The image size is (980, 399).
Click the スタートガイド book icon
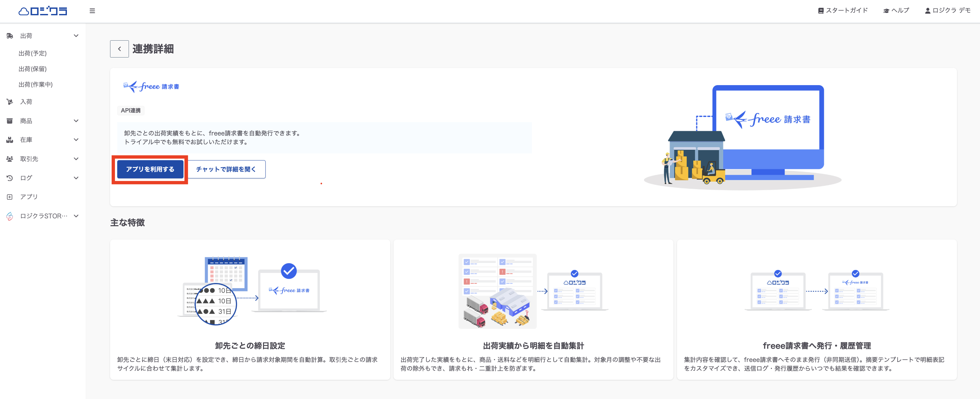tap(821, 11)
